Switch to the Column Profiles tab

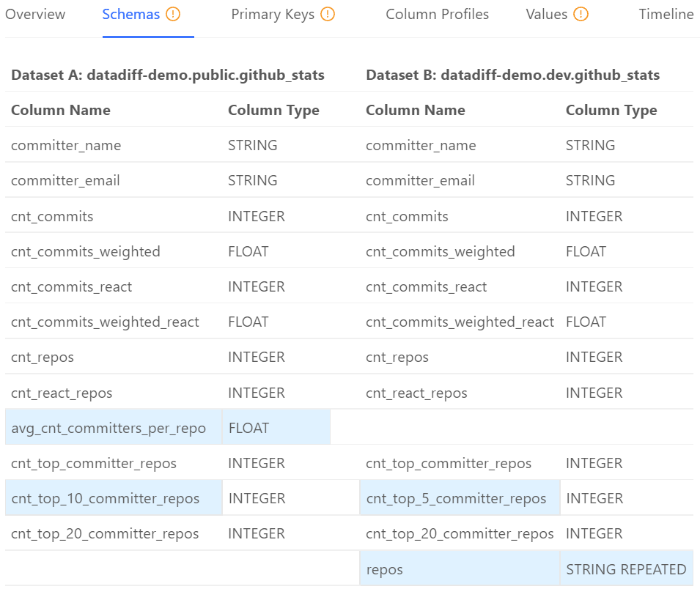(437, 14)
